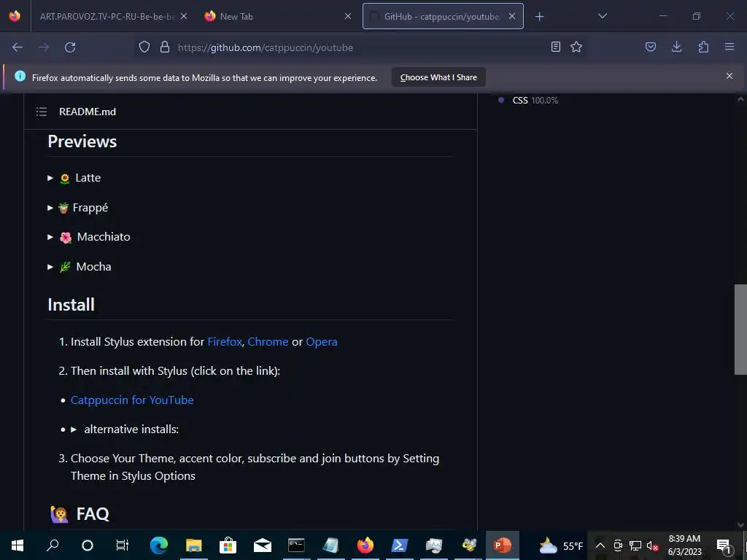Click the Catppuccin for YouTube link
747x560 pixels.
pos(132,400)
